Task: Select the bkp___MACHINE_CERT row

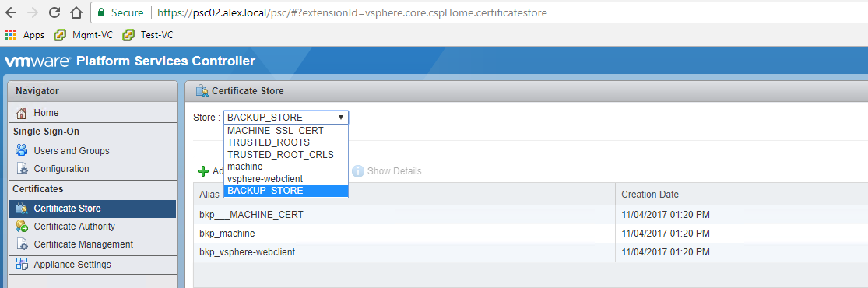Action: 531,215
